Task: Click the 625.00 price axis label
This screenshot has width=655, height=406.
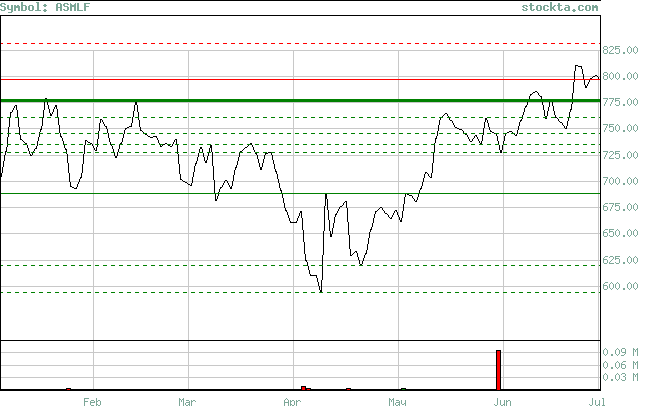Action: tap(620, 260)
